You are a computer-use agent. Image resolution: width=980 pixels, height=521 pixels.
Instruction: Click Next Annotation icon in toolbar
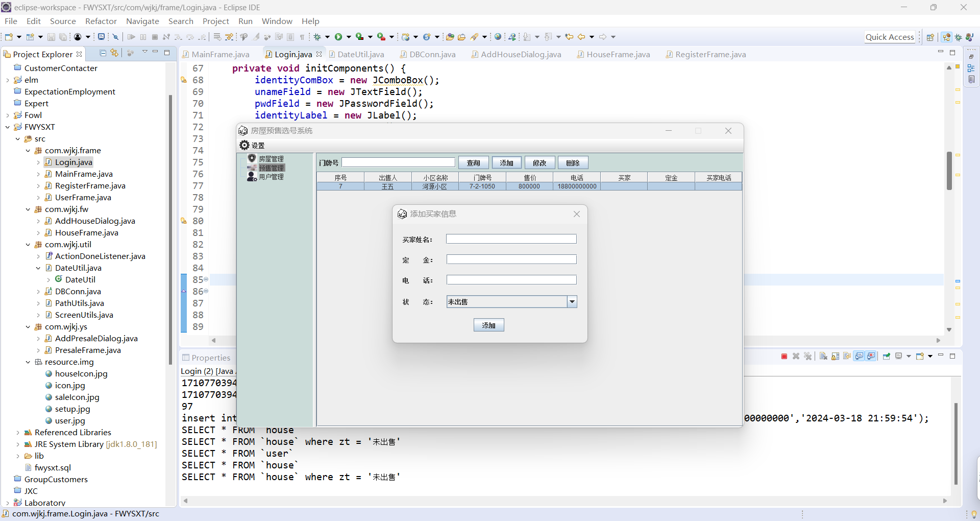(527, 37)
